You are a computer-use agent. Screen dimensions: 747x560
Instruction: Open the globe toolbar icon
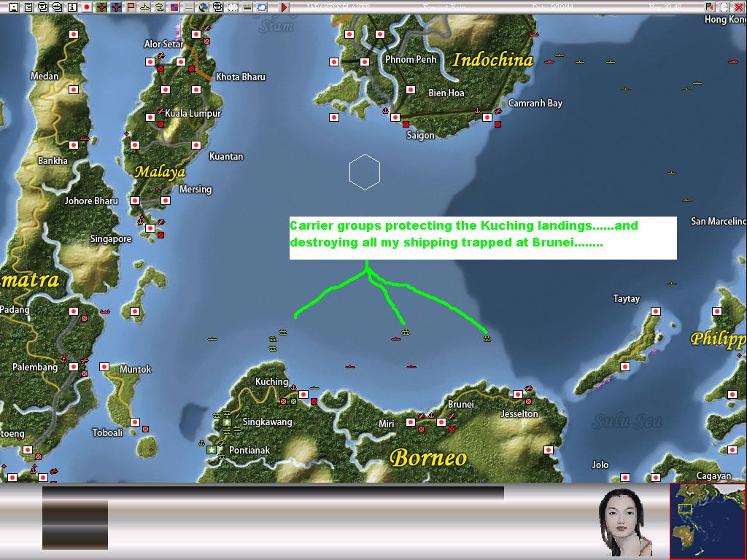(x=204, y=7)
